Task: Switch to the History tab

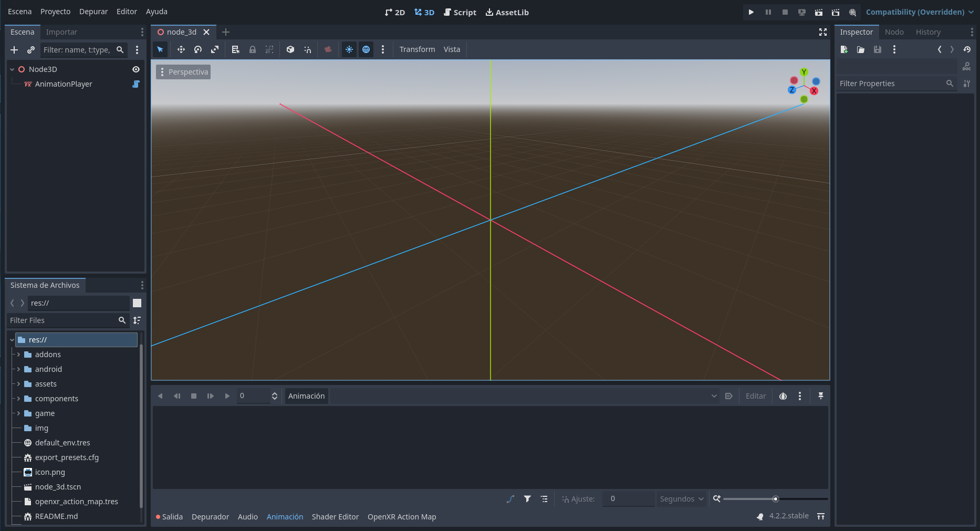Action: point(928,32)
